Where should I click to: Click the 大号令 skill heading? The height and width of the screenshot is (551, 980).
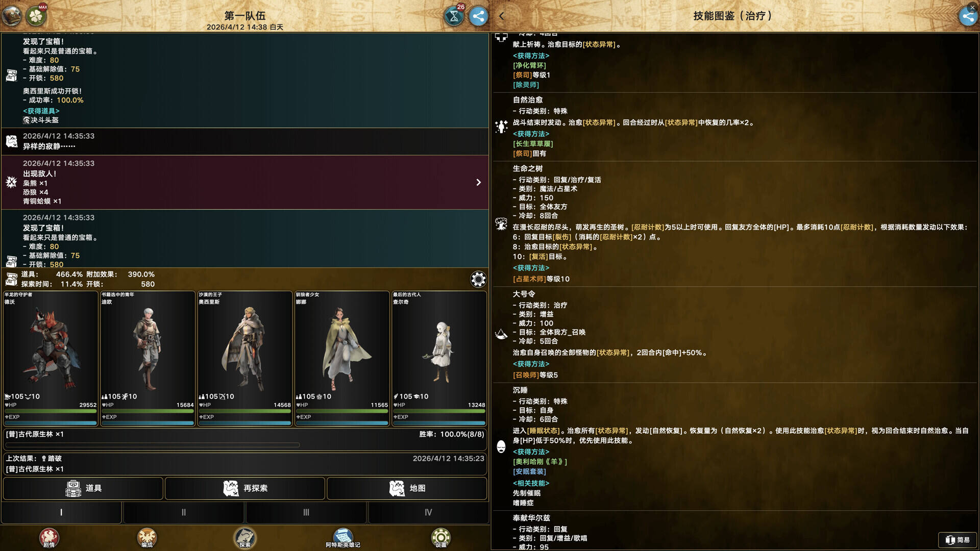(x=524, y=294)
